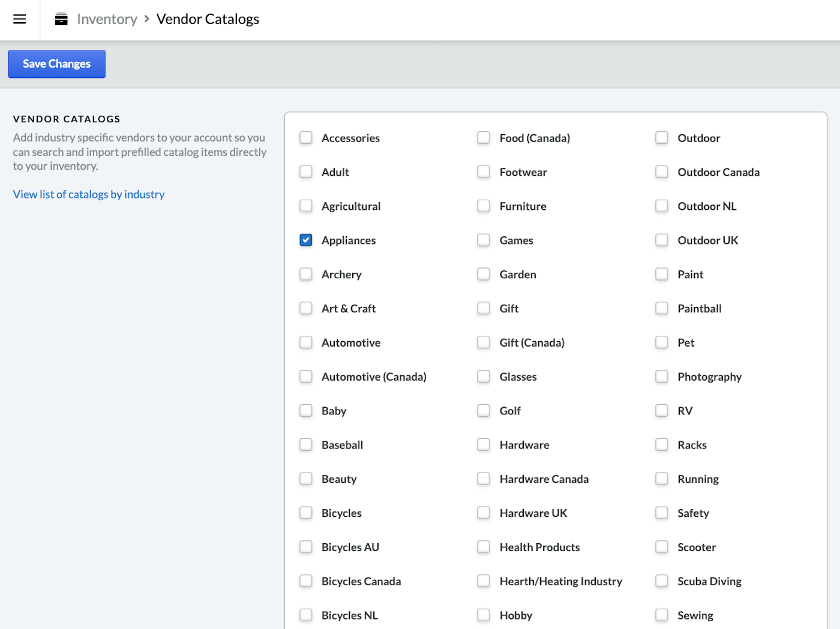The width and height of the screenshot is (840, 629).
Task: Enable the Paintball vendor catalog
Action: pyautogui.click(x=662, y=308)
